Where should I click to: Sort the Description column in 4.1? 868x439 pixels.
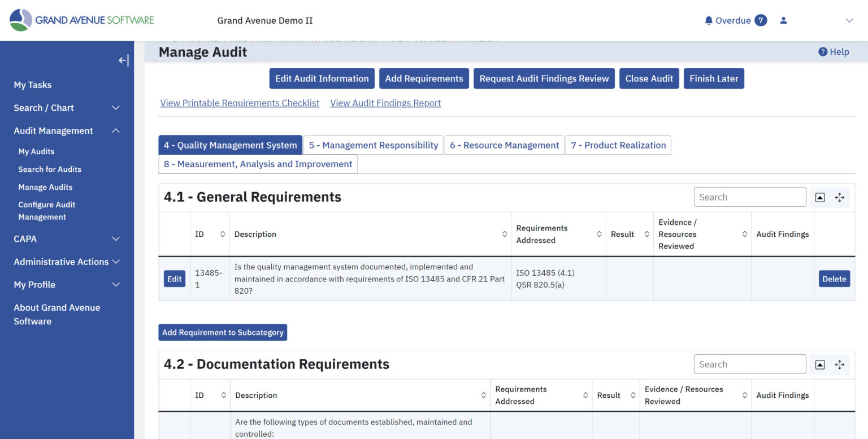point(505,233)
